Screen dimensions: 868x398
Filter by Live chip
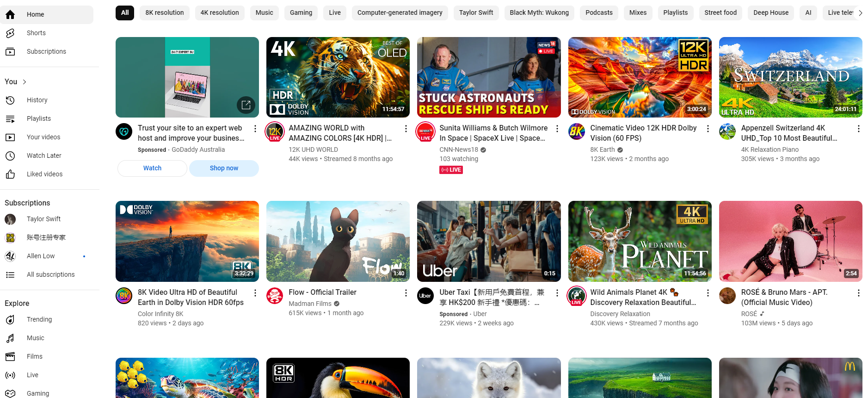pyautogui.click(x=335, y=13)
